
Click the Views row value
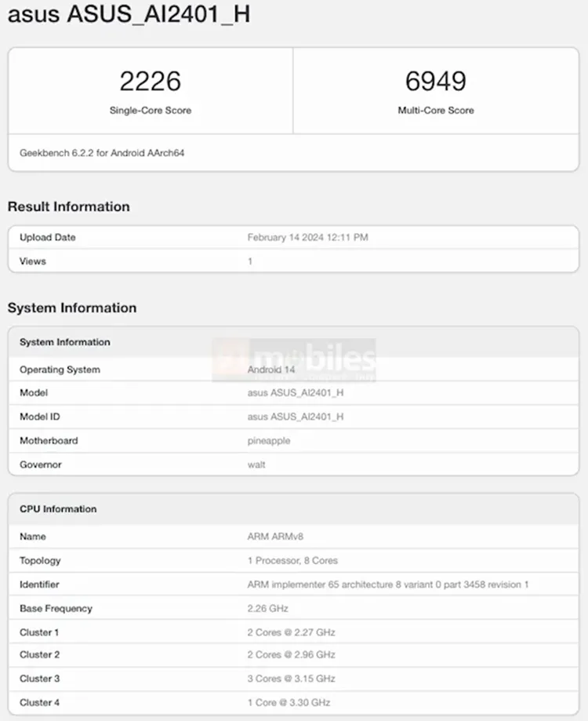tap(250, 261)
